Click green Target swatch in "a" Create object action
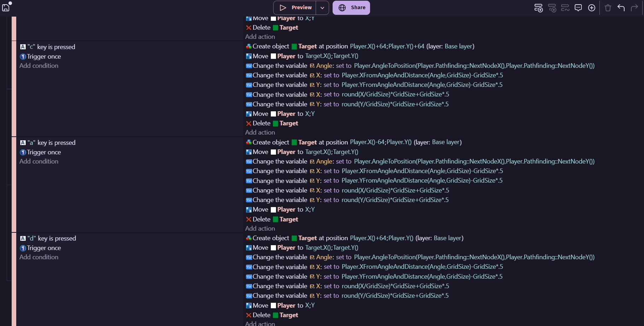644x326 pixels. tap(294, 142)
